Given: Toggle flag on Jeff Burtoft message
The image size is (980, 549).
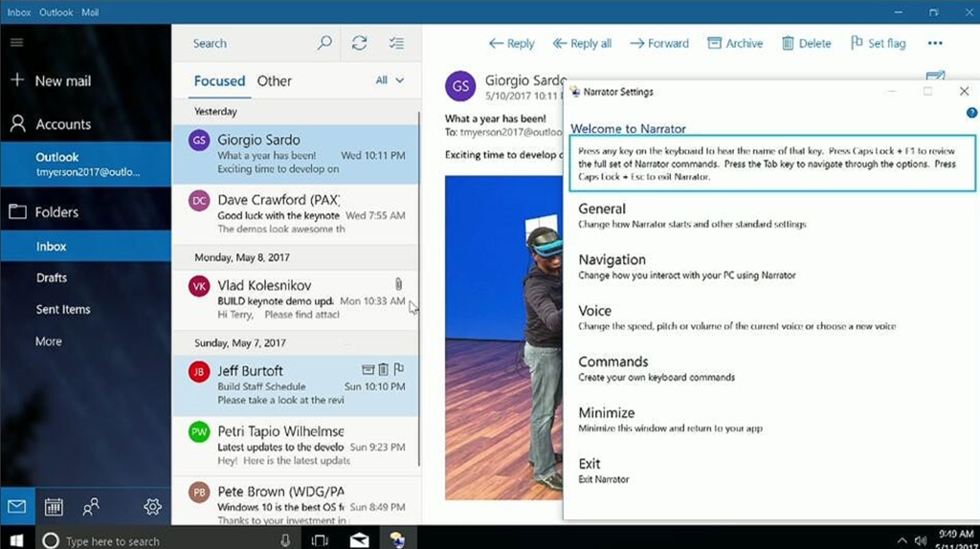Looking at the screenshot, I should click(x=399, y=369).
